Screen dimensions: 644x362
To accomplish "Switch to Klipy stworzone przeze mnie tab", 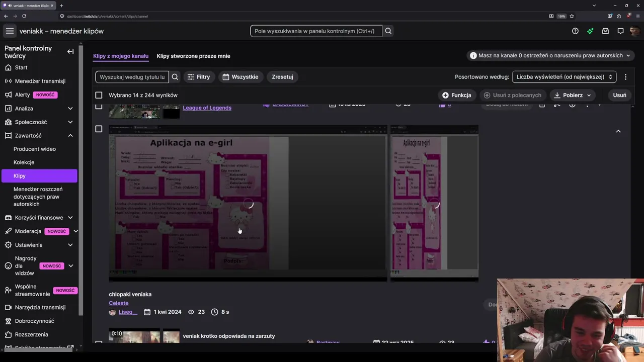I will click(193, 56).
